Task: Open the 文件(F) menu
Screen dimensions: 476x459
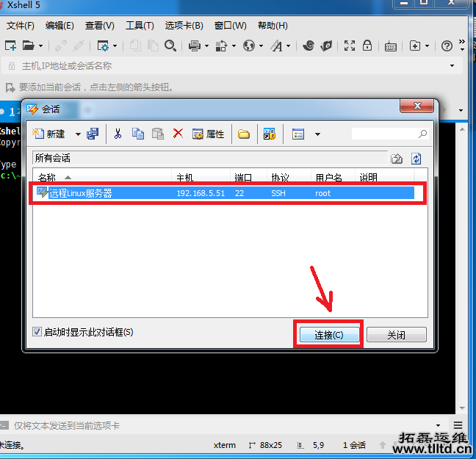Action: pyautogui.click(x=20, y=25)
